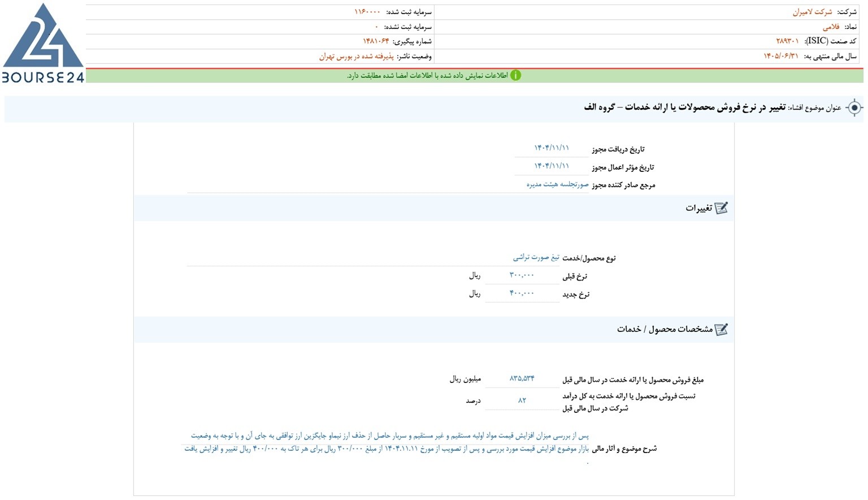The height and width of the screenshot is (500, 868).
Task: Click the unit label میلیون ریال
Action: [465, 379]
